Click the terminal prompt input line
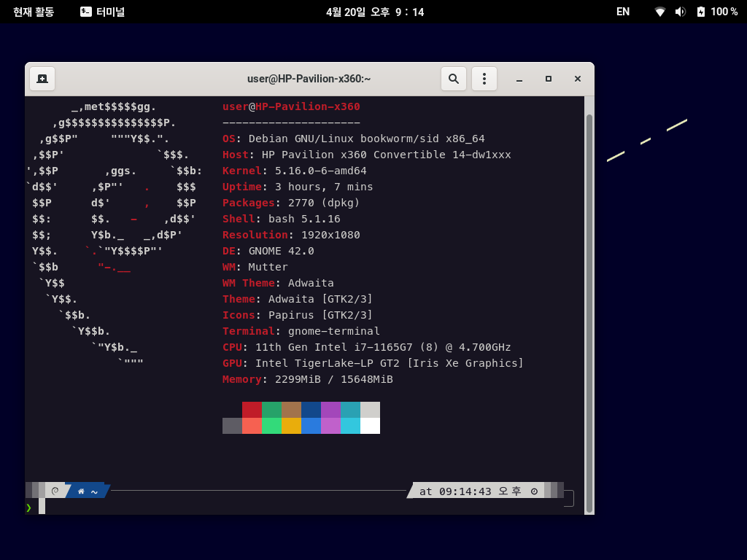747x560 pixels. tap(292, 507)
